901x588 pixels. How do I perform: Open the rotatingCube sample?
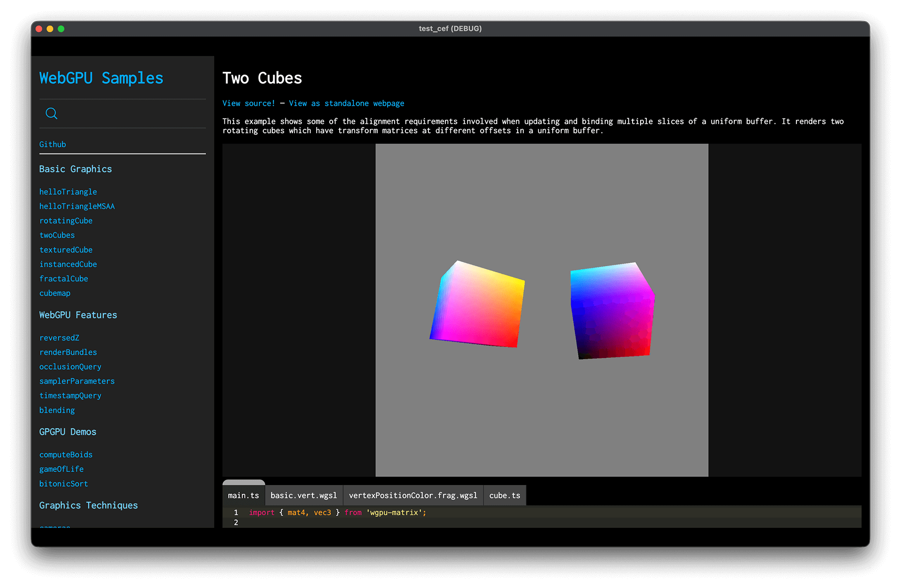click(x=66, y=221)
